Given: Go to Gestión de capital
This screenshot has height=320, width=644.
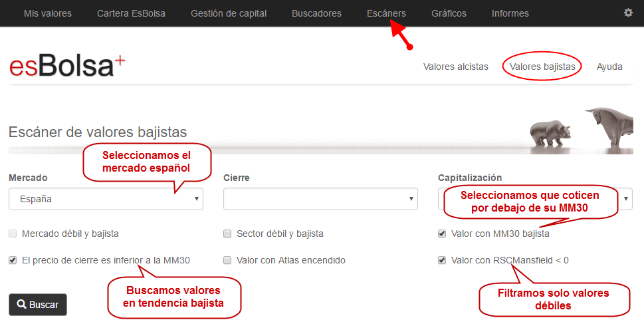Looking at the screenshot, I should pos(229,13).
